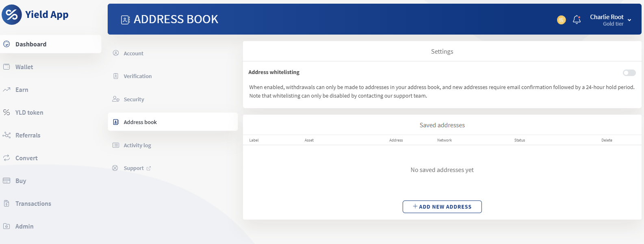Click the Charlie Root user name

pyautogui.click(x=607, y=17)
